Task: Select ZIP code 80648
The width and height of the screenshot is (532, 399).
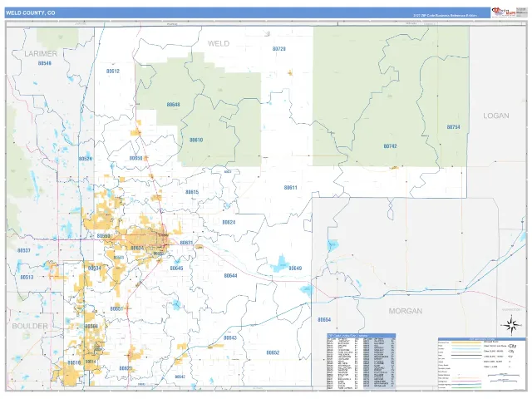Action: (174, 105)
